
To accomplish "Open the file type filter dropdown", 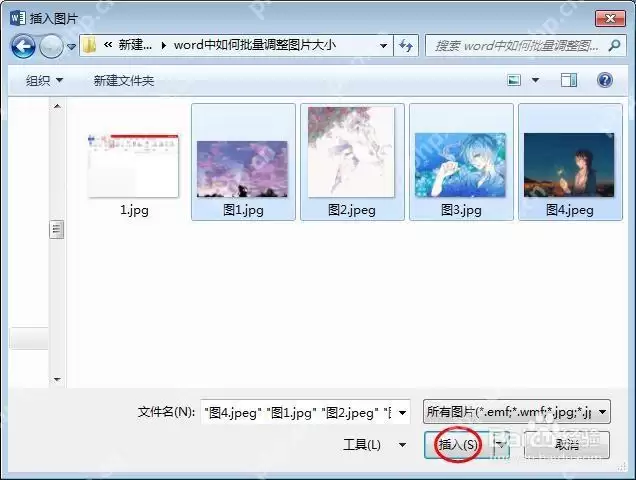I will point(516,412).
